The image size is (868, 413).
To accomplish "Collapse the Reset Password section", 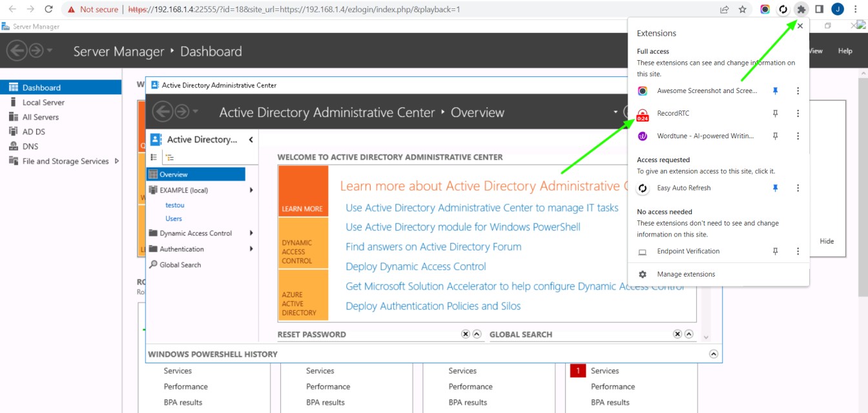I will 477,334.
